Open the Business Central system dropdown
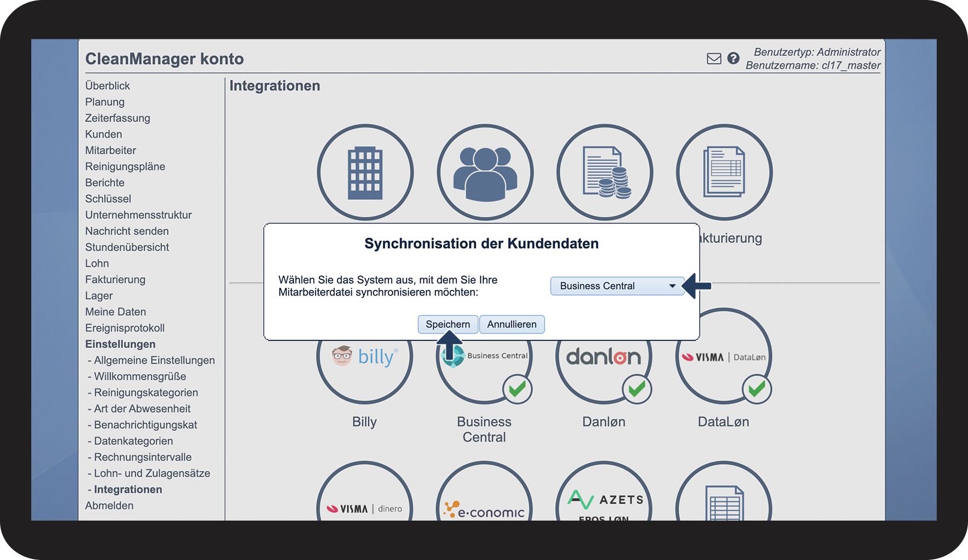The image size is (968, 560). click(x=617, y=286)
